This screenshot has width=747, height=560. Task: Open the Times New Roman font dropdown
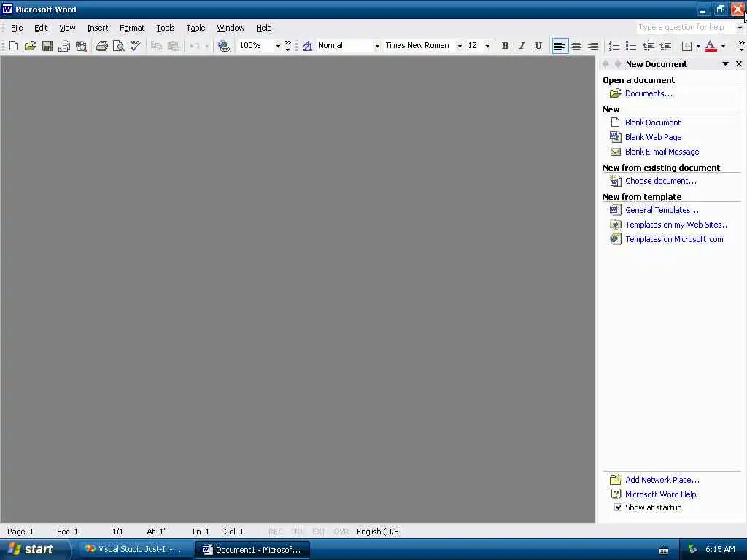coord(460,46)
